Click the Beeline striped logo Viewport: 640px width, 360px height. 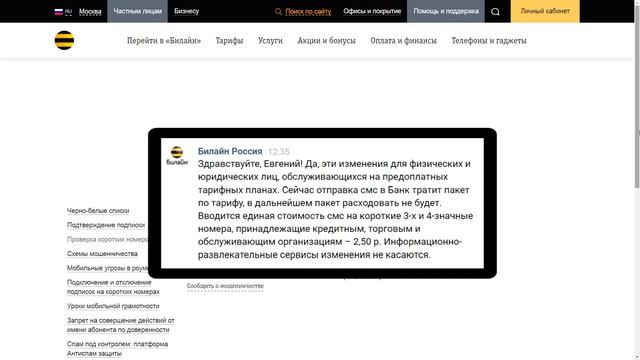[x=64, y=40]
